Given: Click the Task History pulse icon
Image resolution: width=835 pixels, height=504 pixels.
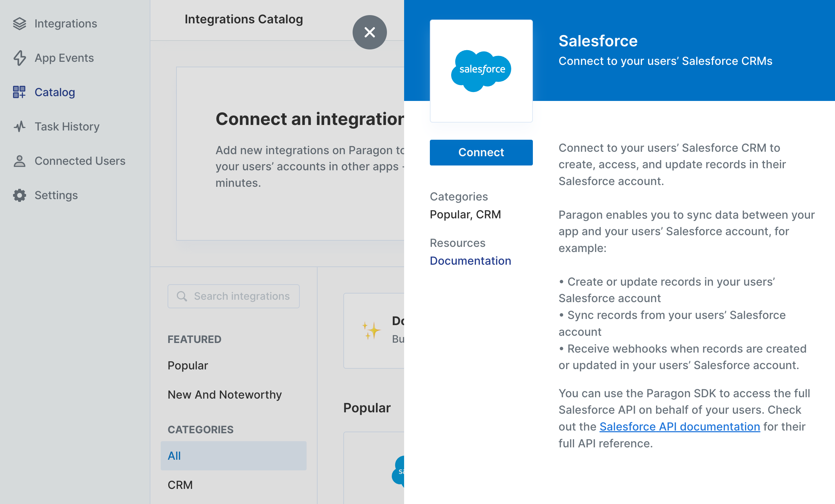Looking at the screenshot, I should [x=20, y=127].
